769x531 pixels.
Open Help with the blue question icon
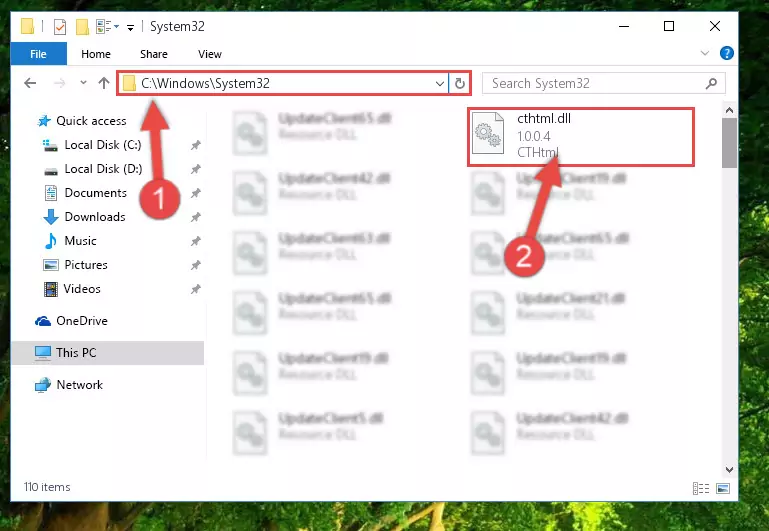(726, 53)
